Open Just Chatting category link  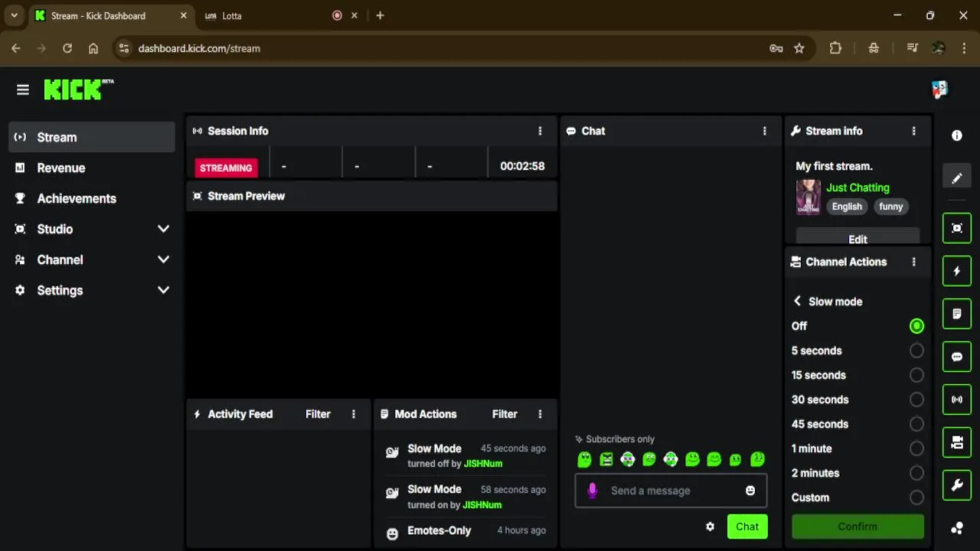[857, 187]
